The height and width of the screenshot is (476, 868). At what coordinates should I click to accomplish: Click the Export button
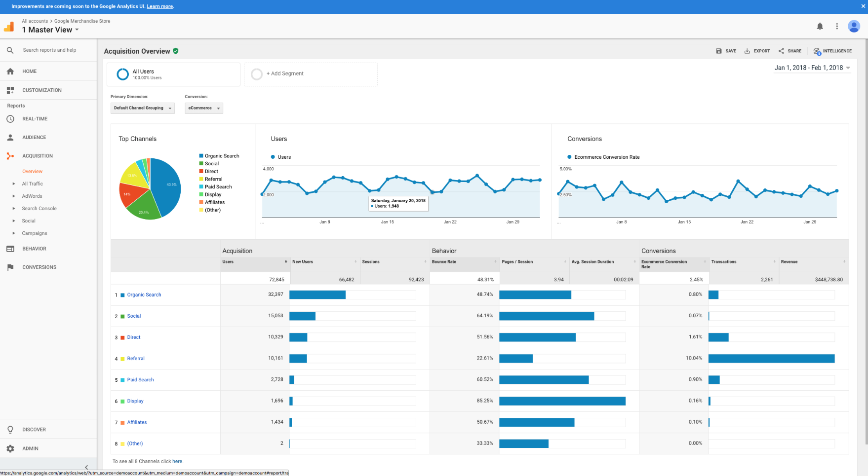pos(757,51)
